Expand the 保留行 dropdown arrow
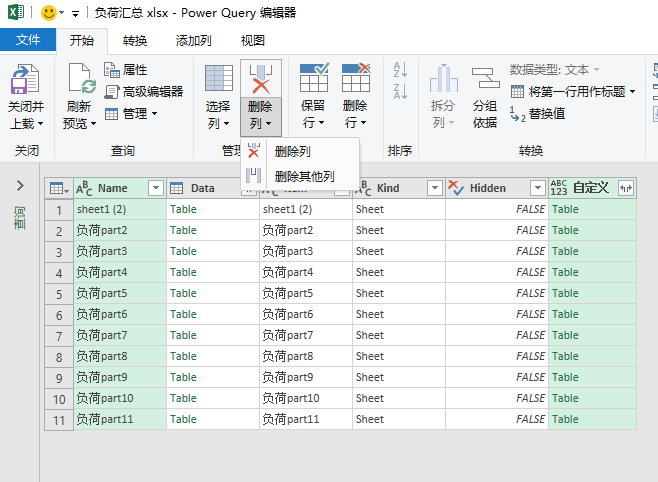Image resolution: width=658 pixels, height=482 pixels. (x=322, y=123)
